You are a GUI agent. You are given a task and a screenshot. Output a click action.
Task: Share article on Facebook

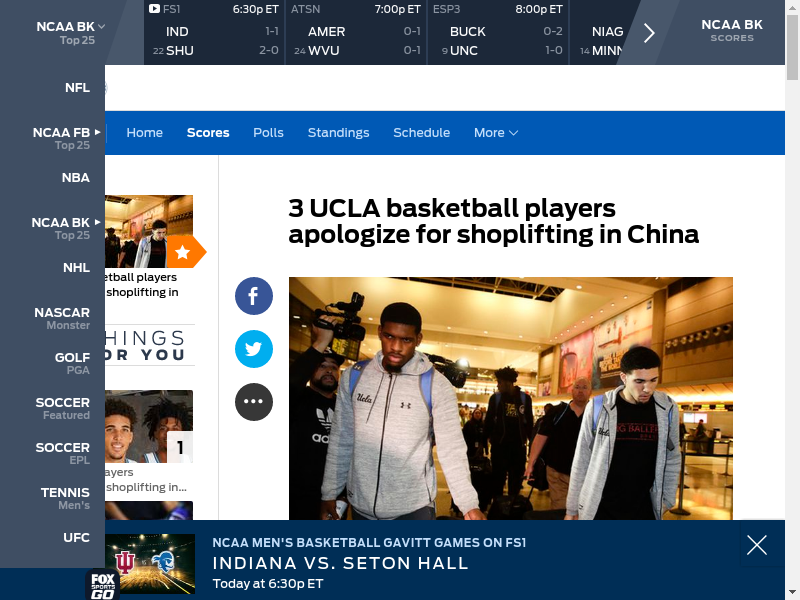coord(254,296)
